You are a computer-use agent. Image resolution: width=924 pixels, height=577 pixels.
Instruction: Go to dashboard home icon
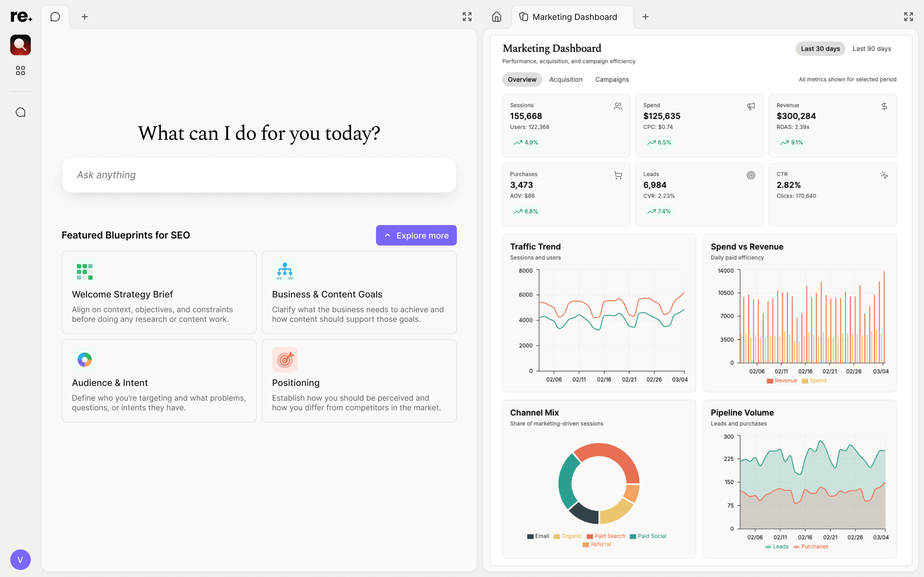(496, 17)
